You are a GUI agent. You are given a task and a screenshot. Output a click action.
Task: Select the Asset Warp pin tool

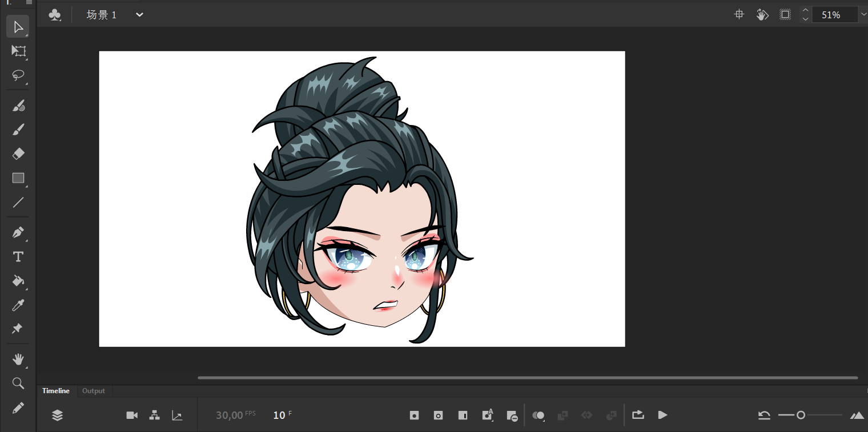click(x=17, y=329)
